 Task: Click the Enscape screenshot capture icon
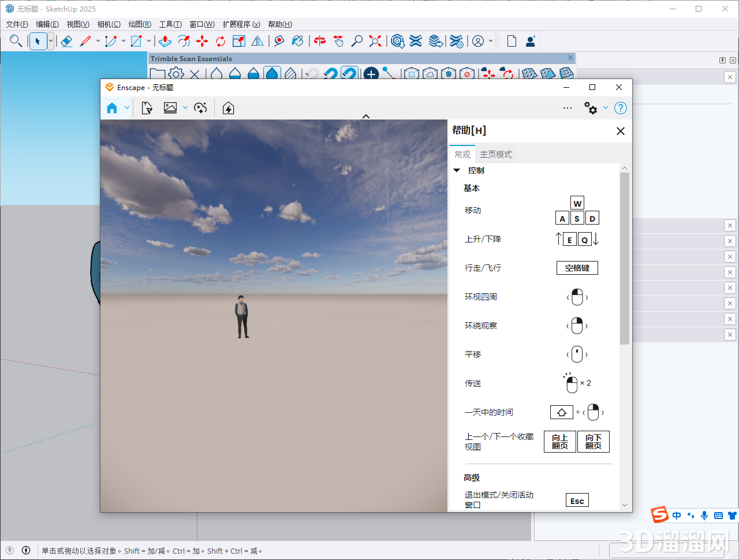tap(170, 108)
